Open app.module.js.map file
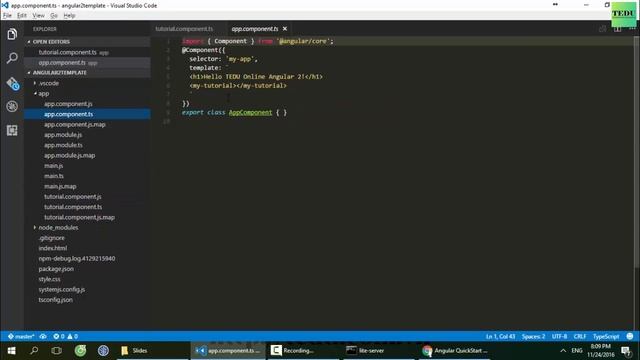 pos(69,155)
